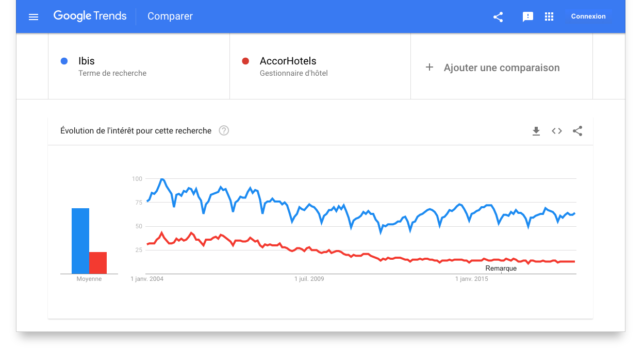
Task: Click the red AccorHotels color dot
Action: [245, 61]
